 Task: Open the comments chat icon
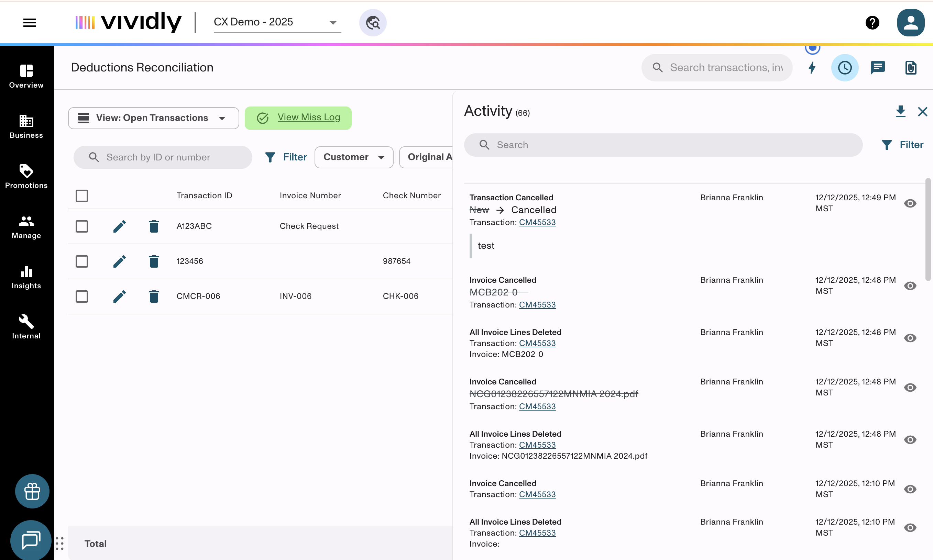coord(878,68)
